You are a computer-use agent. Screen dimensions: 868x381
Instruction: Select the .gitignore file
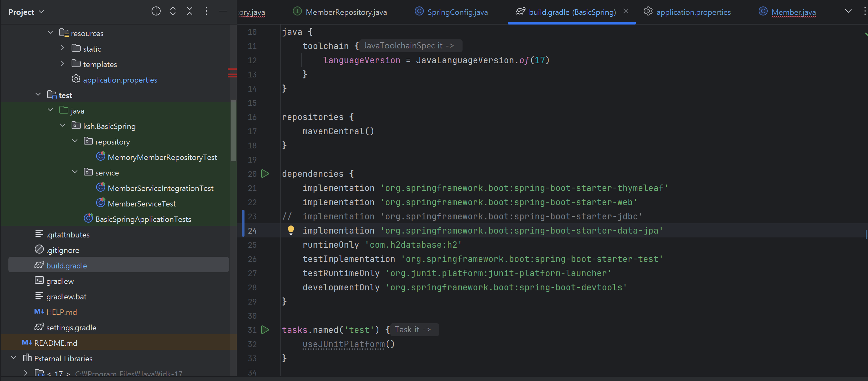point(63,251)
